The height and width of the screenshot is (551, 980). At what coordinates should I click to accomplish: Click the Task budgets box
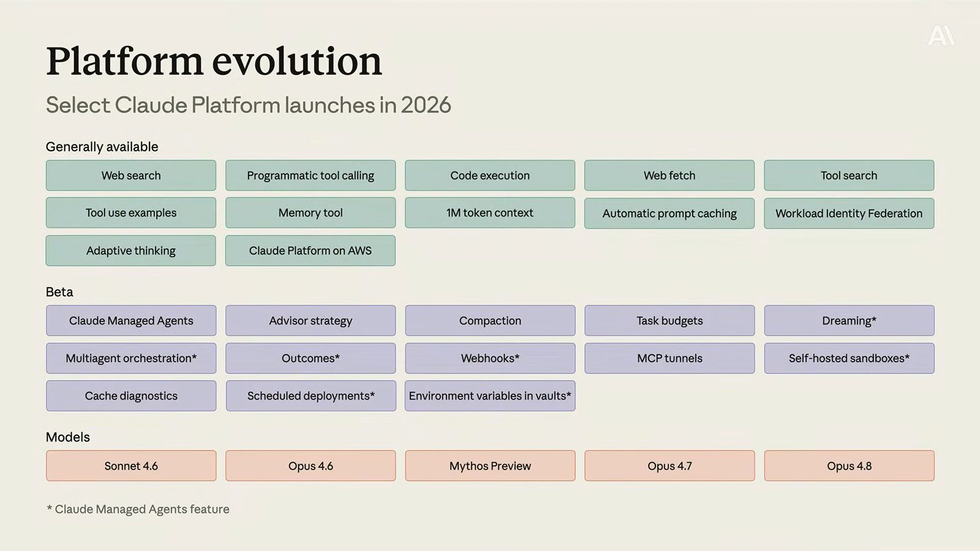pos(669,321)
